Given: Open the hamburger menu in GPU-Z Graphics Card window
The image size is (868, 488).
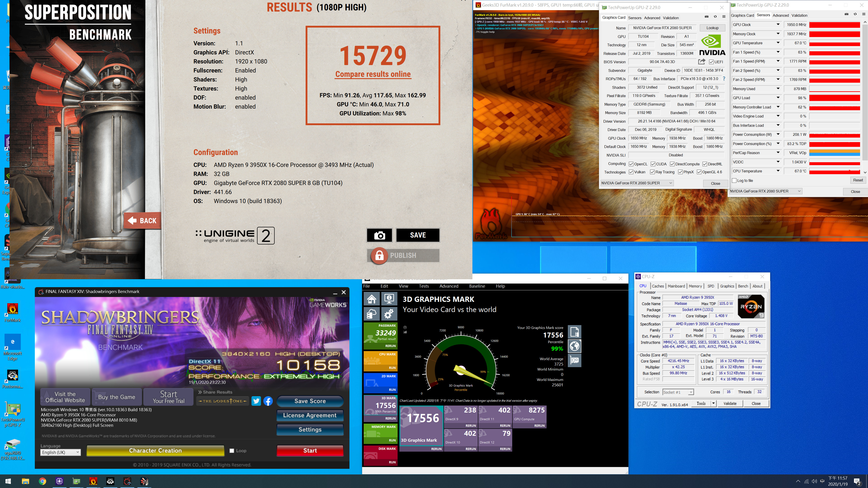Looking at the screenshot, I should pos(724,16).
